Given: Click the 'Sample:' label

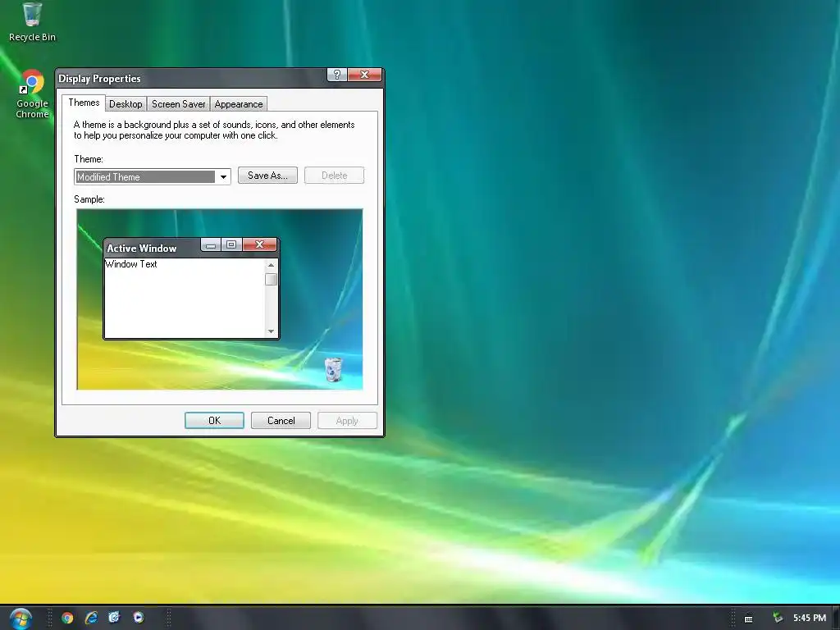Looking at the screenshot, I should tap(89, 199).
